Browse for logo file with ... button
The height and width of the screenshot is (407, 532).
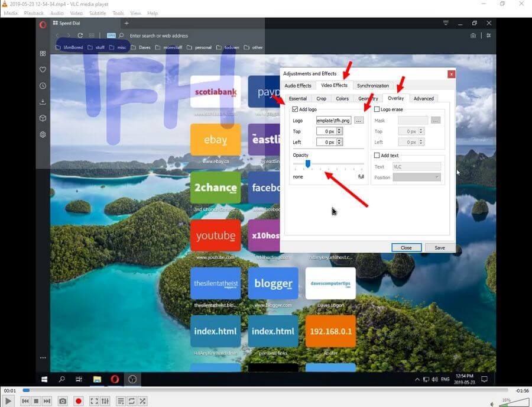(359, 121)
